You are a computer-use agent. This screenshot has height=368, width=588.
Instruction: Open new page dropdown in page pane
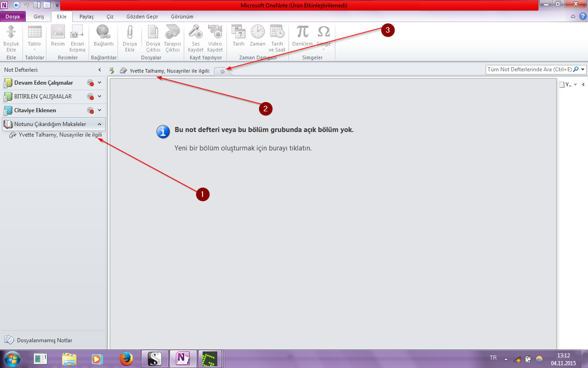(576, 85)
